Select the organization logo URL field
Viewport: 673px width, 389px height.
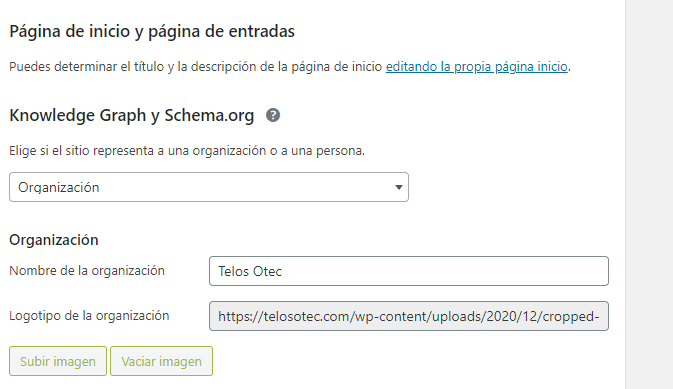pos(409,316)
